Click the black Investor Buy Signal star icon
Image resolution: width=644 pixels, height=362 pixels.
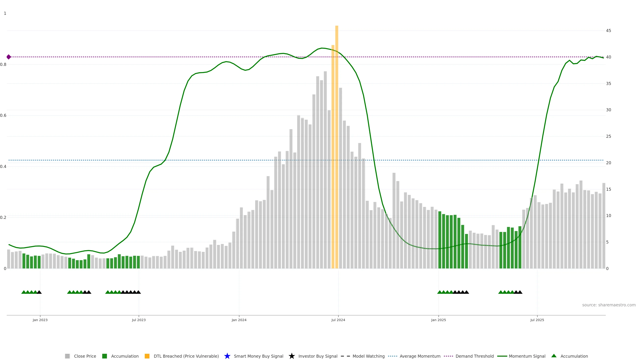point(291,356)
